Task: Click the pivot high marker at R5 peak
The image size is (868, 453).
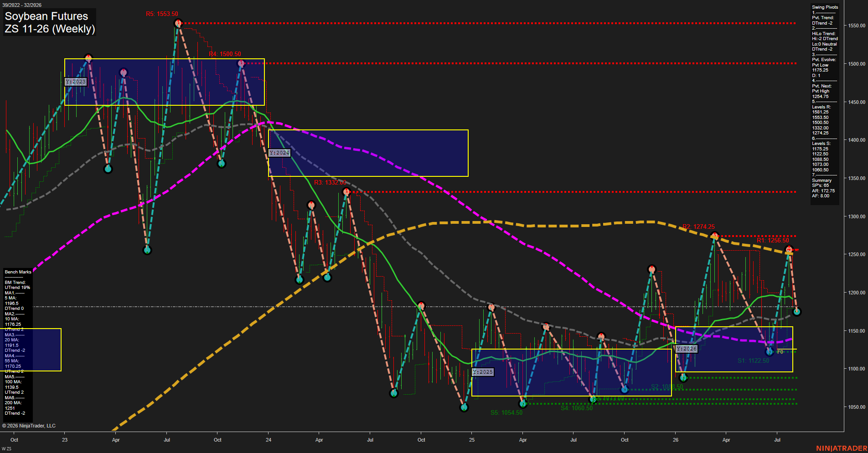Action: pos(178,23)
